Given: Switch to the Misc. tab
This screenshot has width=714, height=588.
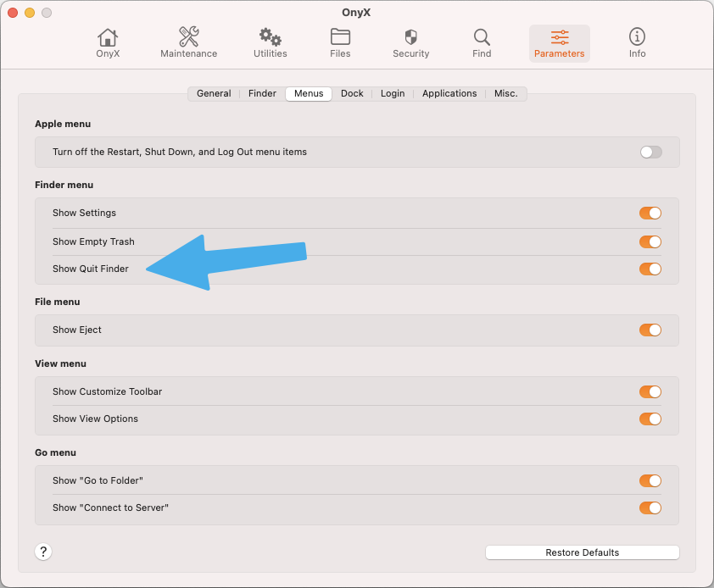Looking at the screenshot, I should pos(506,93).
